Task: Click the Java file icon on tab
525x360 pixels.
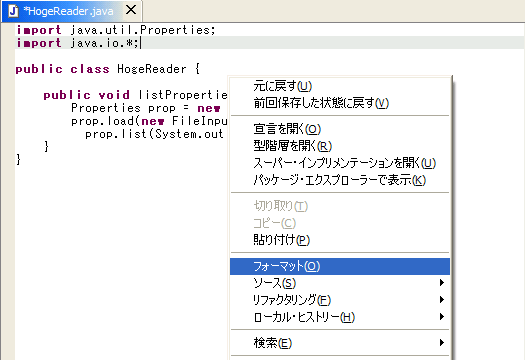Action: (13, 11)
